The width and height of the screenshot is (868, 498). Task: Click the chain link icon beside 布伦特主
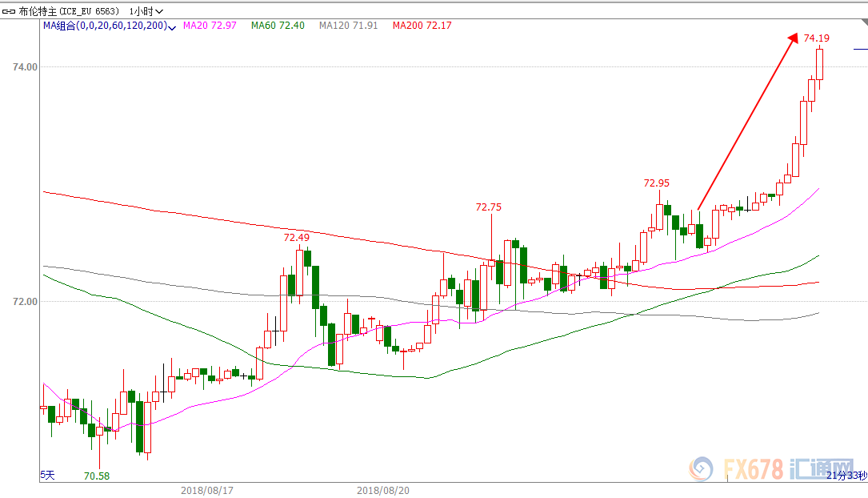pos(9,11)
